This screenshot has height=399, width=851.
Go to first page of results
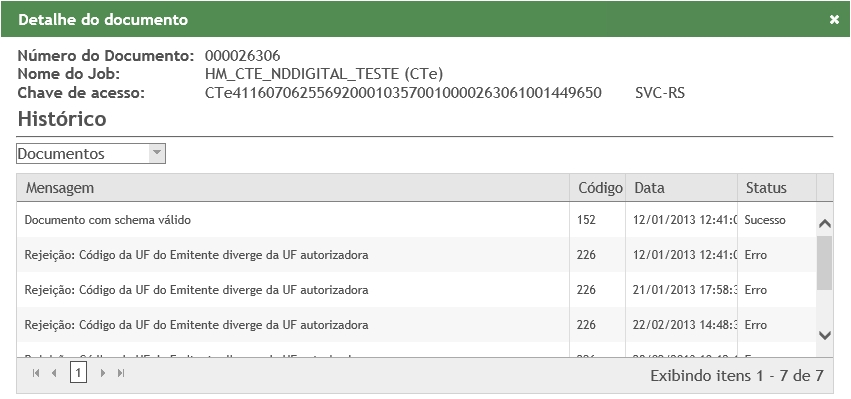click(x=36, y=373)
